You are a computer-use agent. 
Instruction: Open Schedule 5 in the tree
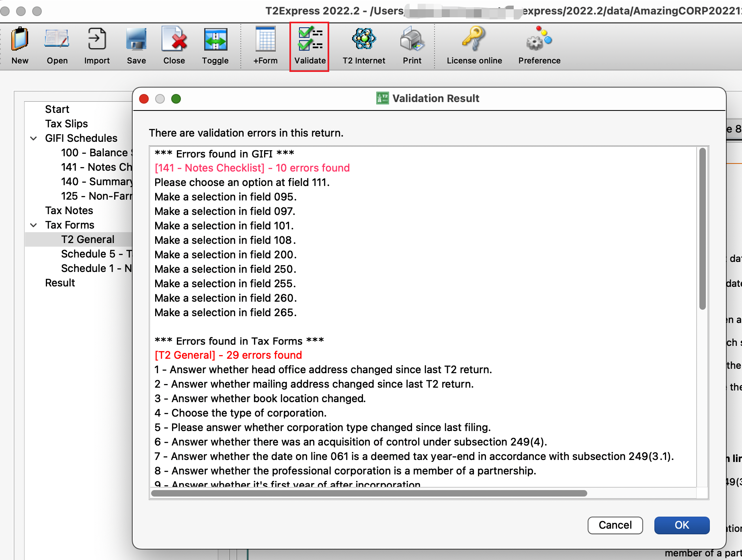[96, 254]
